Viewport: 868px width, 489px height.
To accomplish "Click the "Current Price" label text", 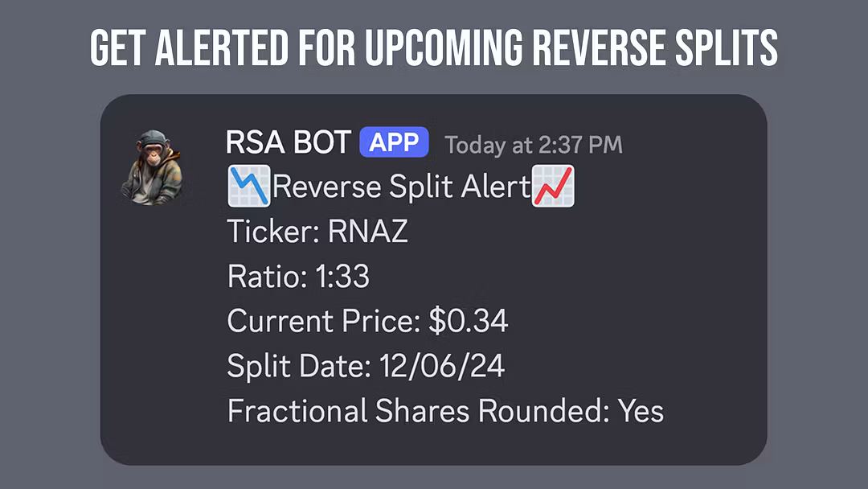I will [323, 322].
